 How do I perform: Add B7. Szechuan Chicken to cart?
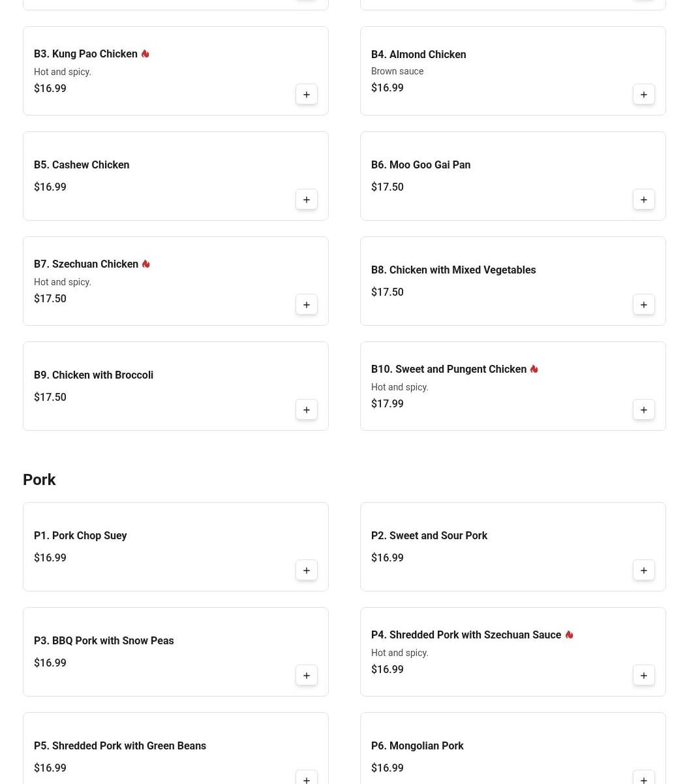(x=307, y=305)
